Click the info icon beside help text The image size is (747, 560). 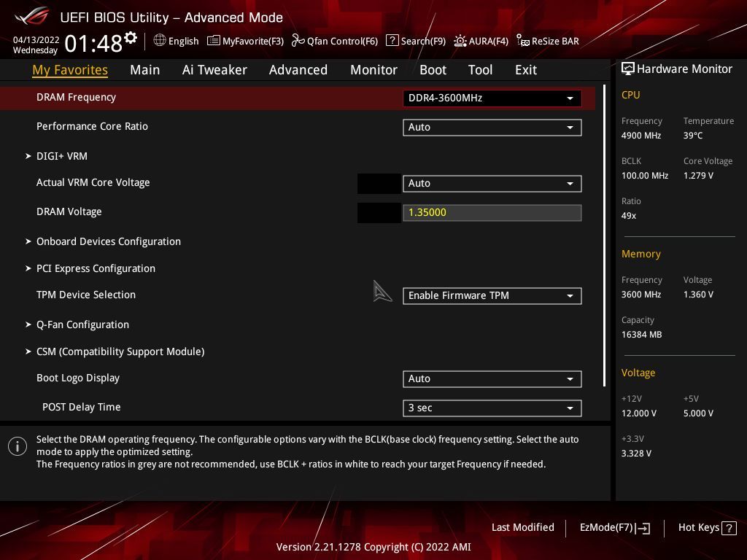[x=18, y=447]
